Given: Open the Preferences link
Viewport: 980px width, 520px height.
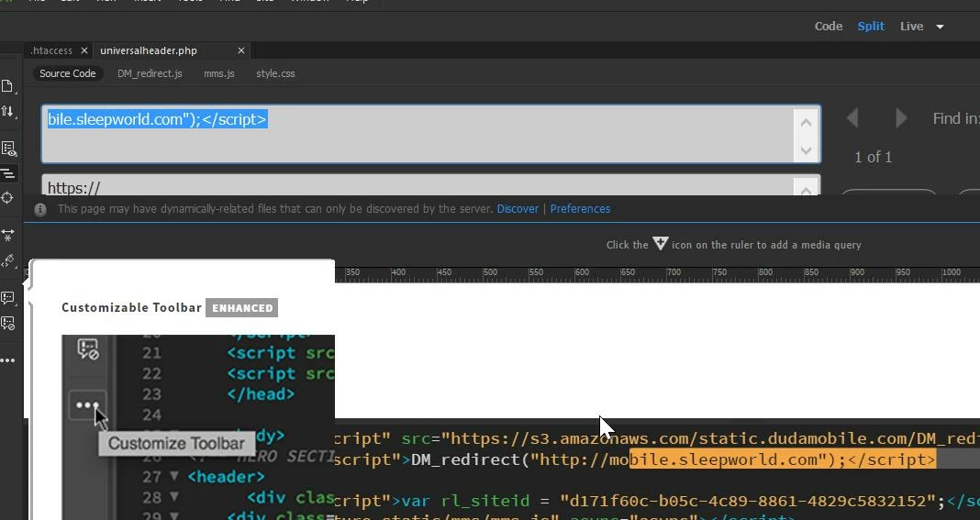Looking at the screenshot, I should [580, 209].
